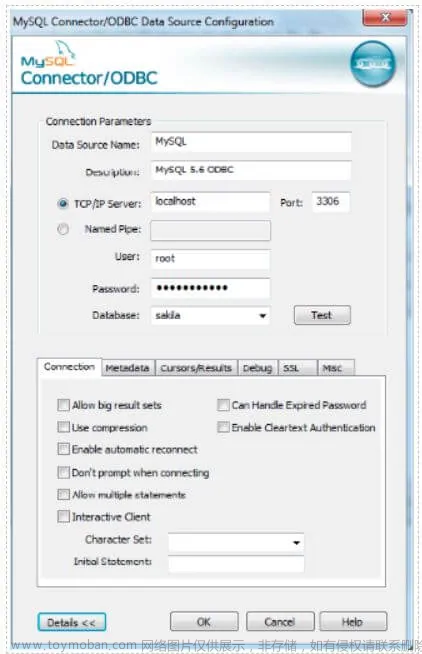The width and height of the screenshot is (422, 654).
Task: Enable Allow big result sets
Action: pyautogui.click(x=63, y=405)
